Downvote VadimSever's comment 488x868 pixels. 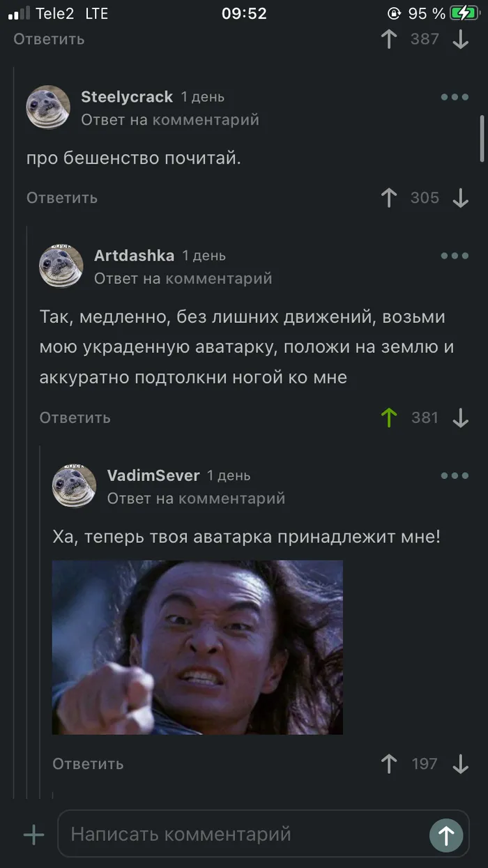pos(460,764)
